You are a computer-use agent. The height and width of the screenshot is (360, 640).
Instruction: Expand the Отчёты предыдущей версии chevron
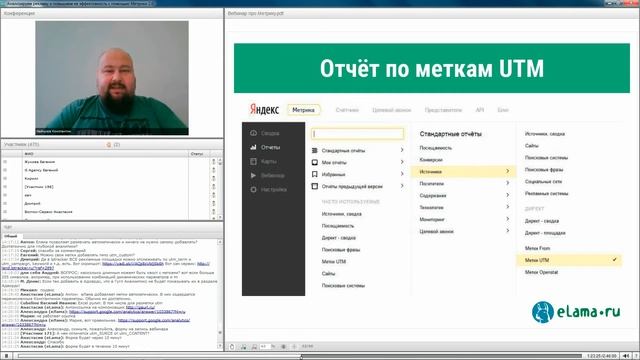coord(402,186)
